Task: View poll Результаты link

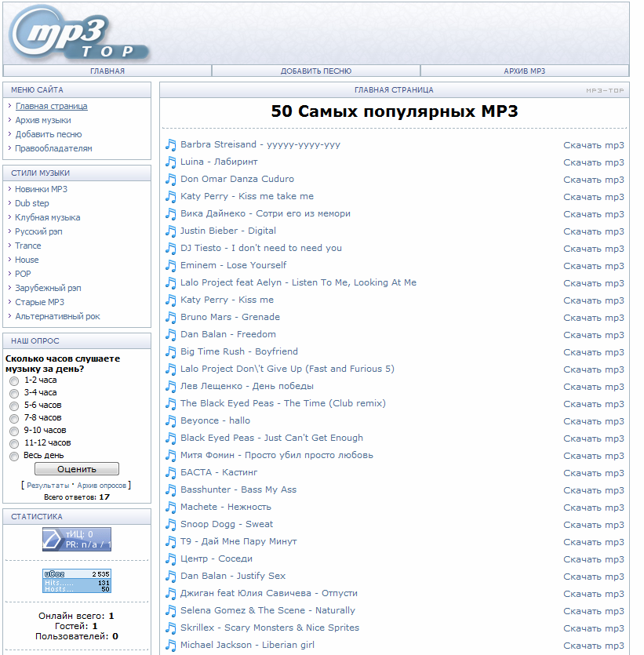Action: (x=48, y=486)
